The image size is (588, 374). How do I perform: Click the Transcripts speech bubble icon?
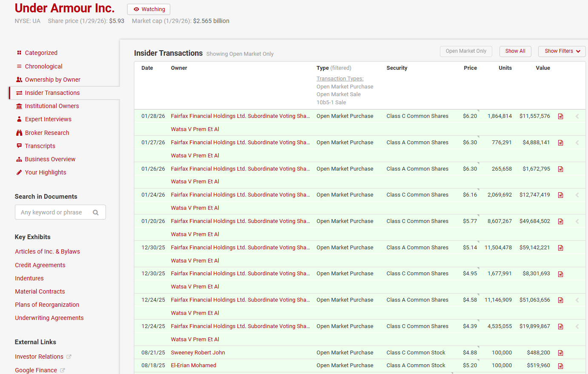click(19, 146)
